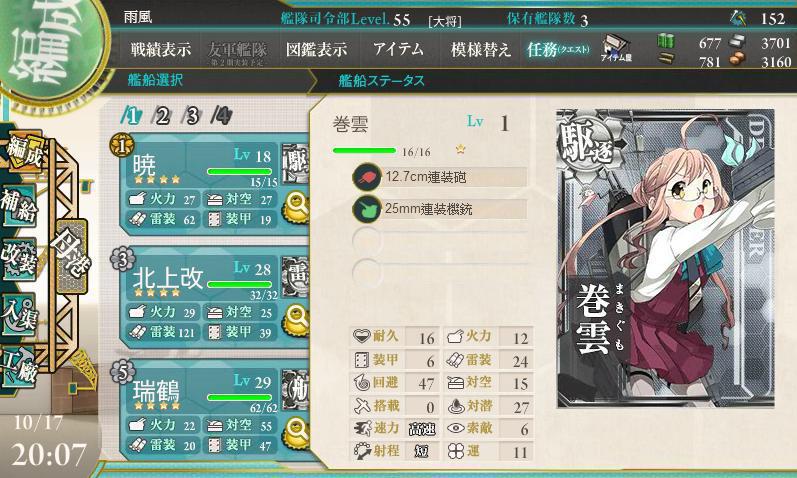
Task: Open the 編成 fleet organization side icon
Action: tap(24, 154)
